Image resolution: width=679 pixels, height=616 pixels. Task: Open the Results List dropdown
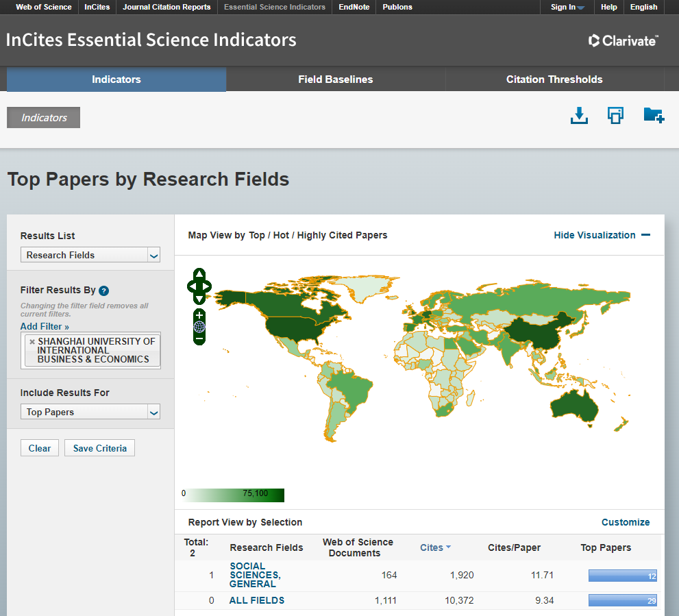(90, 255)
